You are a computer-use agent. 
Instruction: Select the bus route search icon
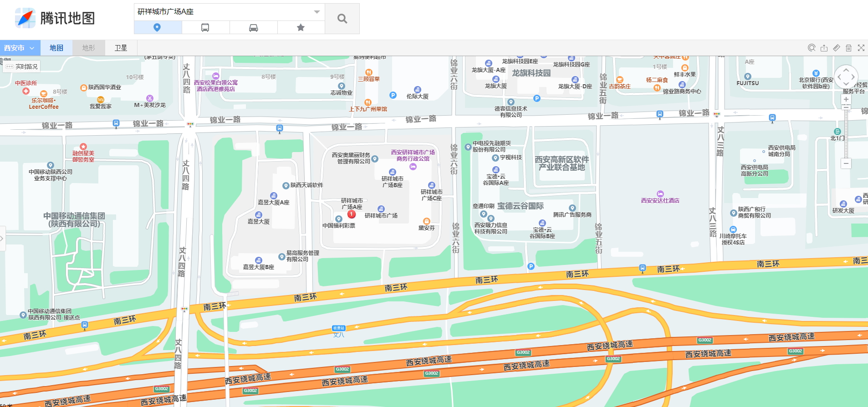click(x=205, y=28)
